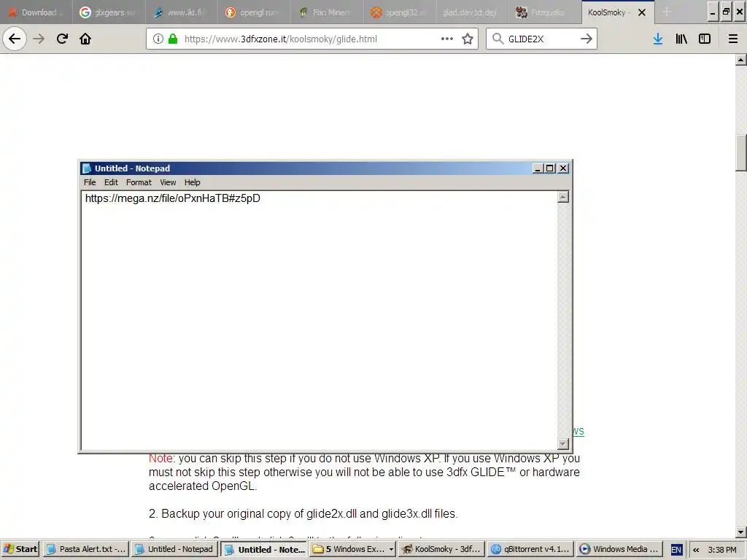
Task: Show site information icon in address bar
Action: (158, 39)
